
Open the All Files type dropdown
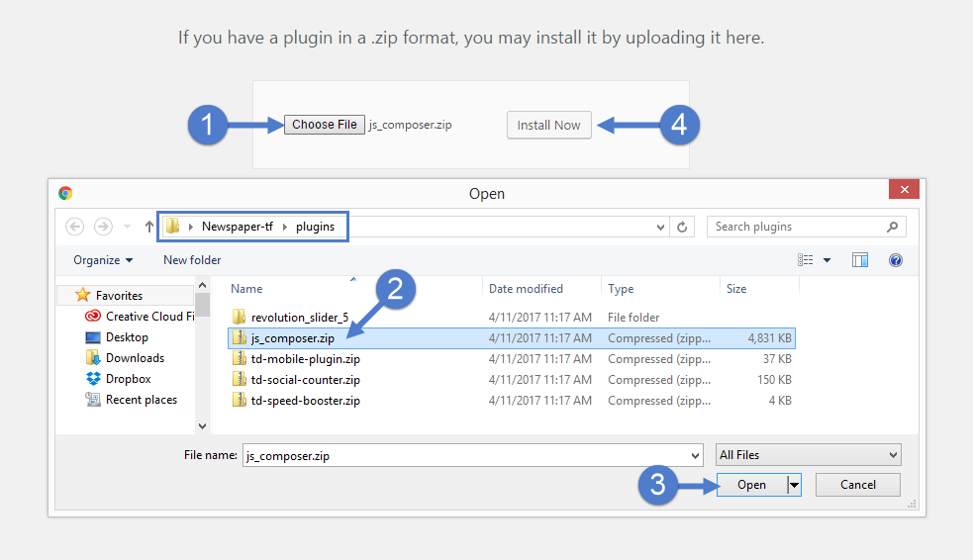point(809,454)
